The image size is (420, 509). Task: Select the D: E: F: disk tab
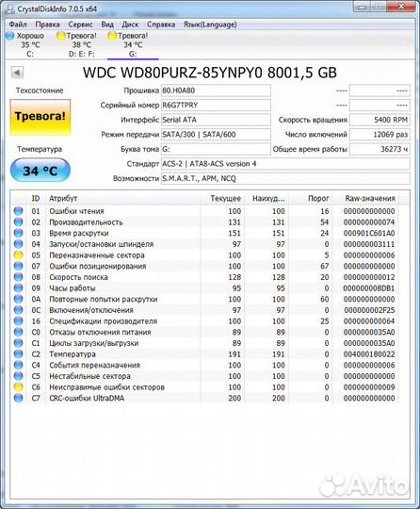pos(77,44)
